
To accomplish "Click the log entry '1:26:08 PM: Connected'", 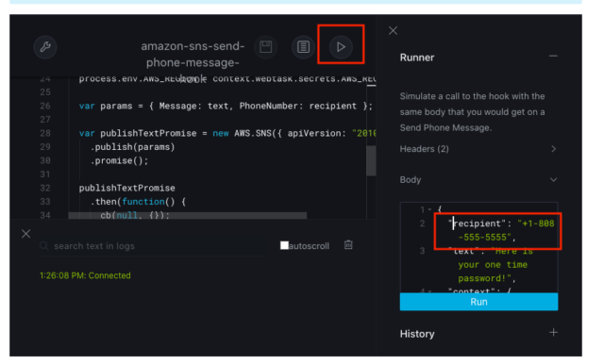I will (x=85, y=275).
